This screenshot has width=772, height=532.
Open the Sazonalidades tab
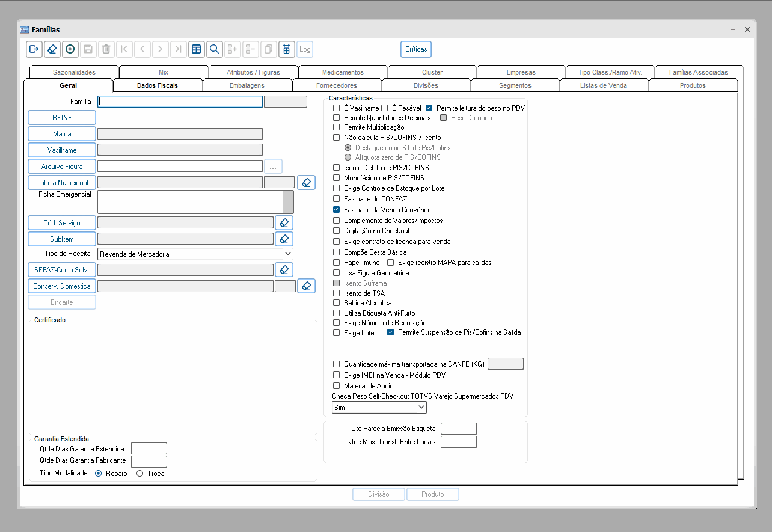(75, 72)
